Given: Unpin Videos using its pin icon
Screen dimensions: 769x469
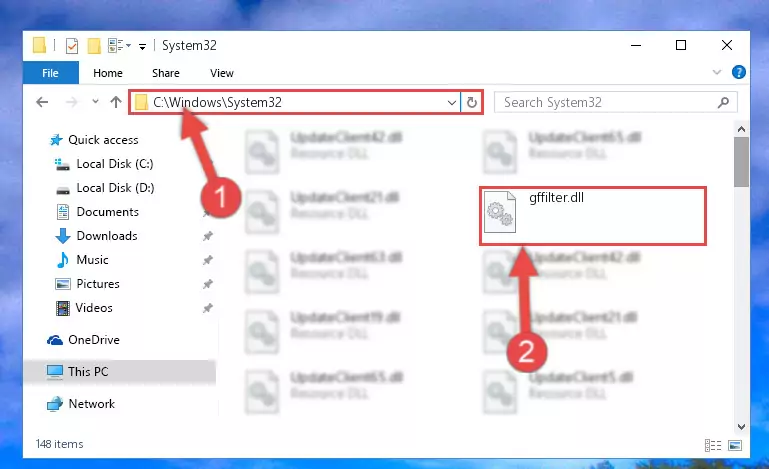Looking at the screenshot, I should 208,308.
